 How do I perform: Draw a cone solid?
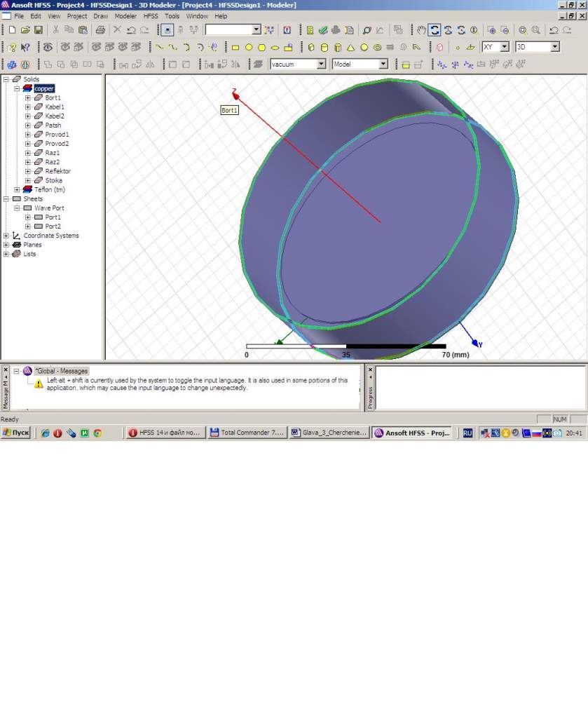click(x=350, y=47)
